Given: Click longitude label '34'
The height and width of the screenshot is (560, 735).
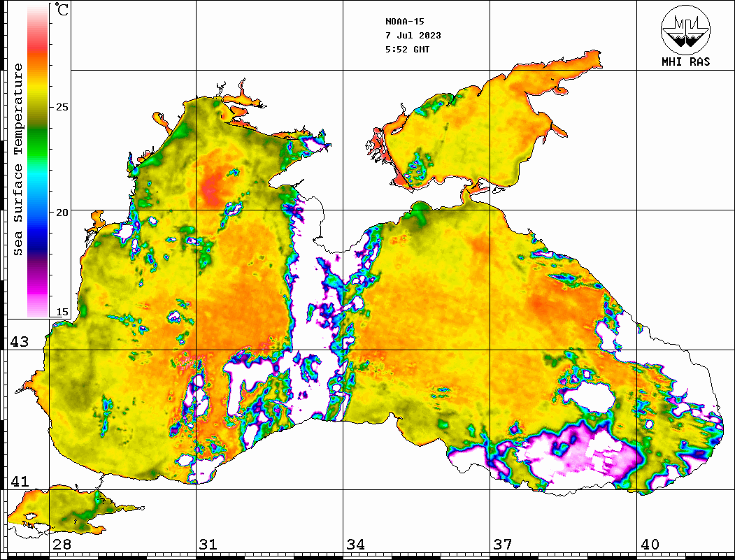Looking at the screenshot, I should (355, 545).
